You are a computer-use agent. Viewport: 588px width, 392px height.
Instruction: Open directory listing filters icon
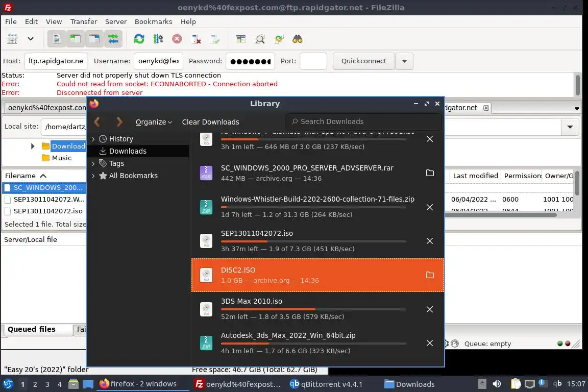click(x=241, y=39)
